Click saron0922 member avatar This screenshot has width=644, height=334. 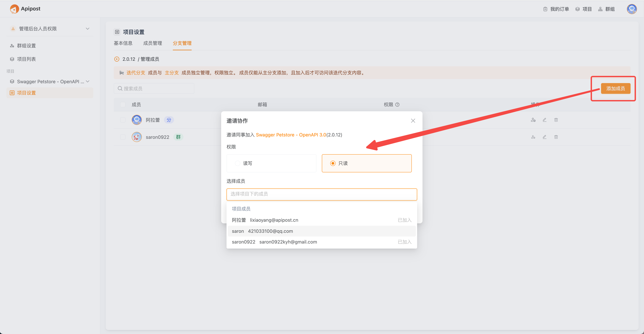137,137
